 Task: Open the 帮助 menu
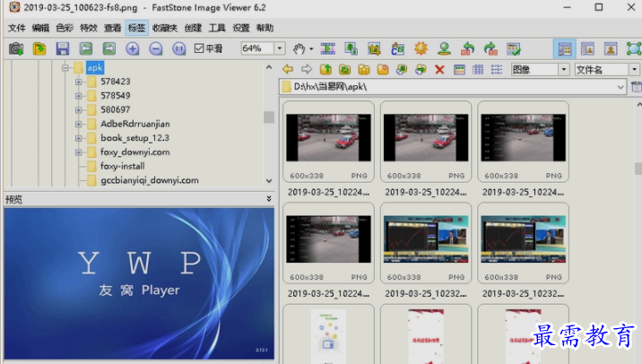(265, 28)
